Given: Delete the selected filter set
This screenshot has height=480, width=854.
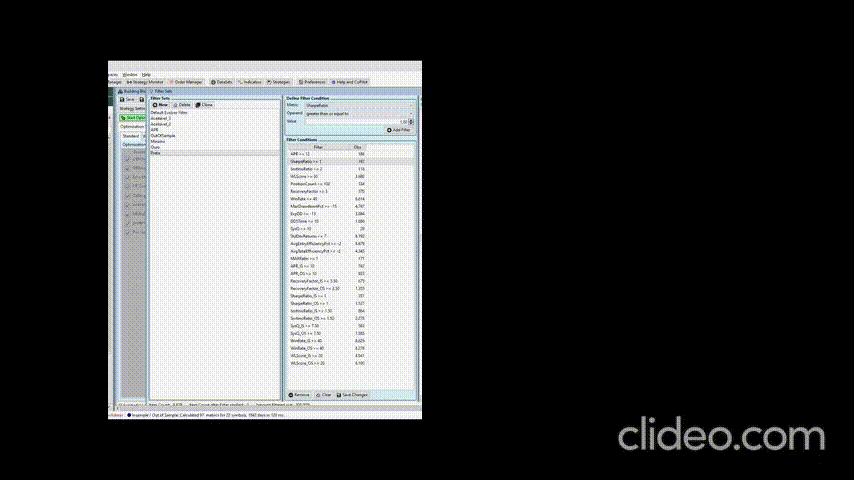Looking at the screenshot, I should coord(182,105).
